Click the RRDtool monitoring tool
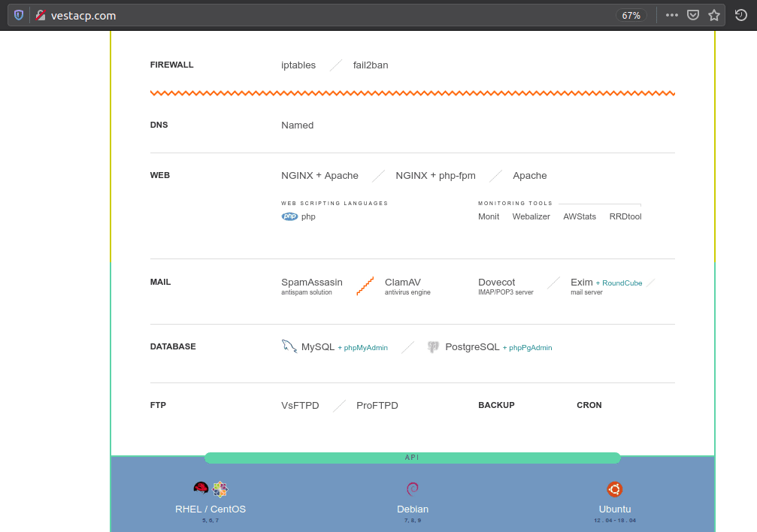The height and width of the screenshot is (532, 757). point(625,216)
